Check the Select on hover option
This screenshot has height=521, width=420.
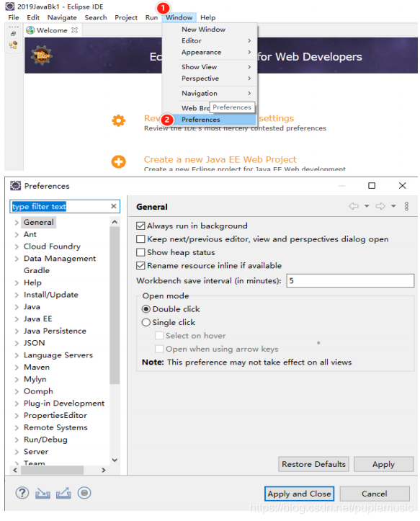[x=159, y=336]
